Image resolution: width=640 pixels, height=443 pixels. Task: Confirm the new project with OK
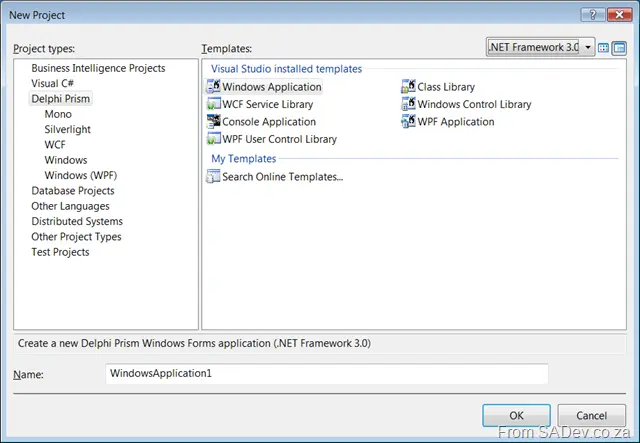[x=516, y=416]
